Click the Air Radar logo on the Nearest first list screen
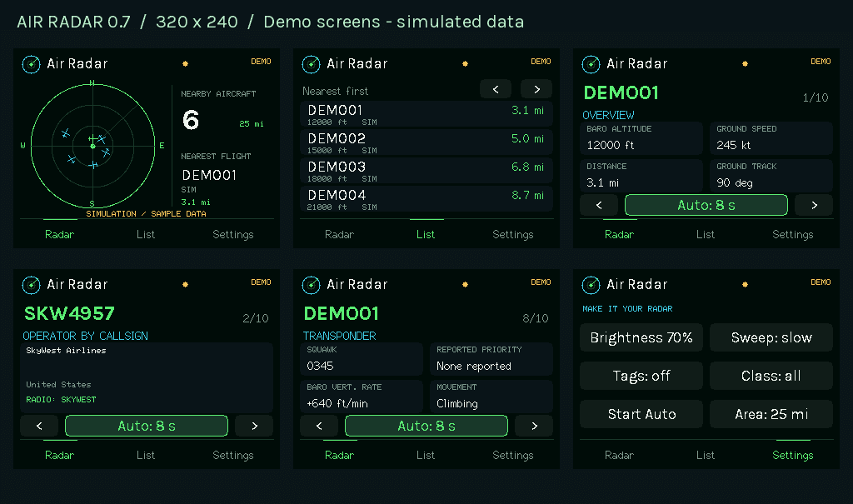Viewport: 853px width, 504px height. [312, 64]
